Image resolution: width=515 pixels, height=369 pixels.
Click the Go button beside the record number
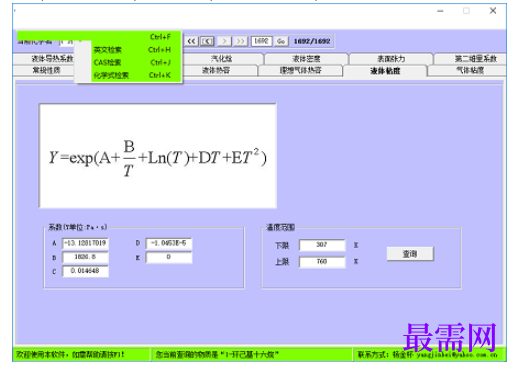click(281, 41)
